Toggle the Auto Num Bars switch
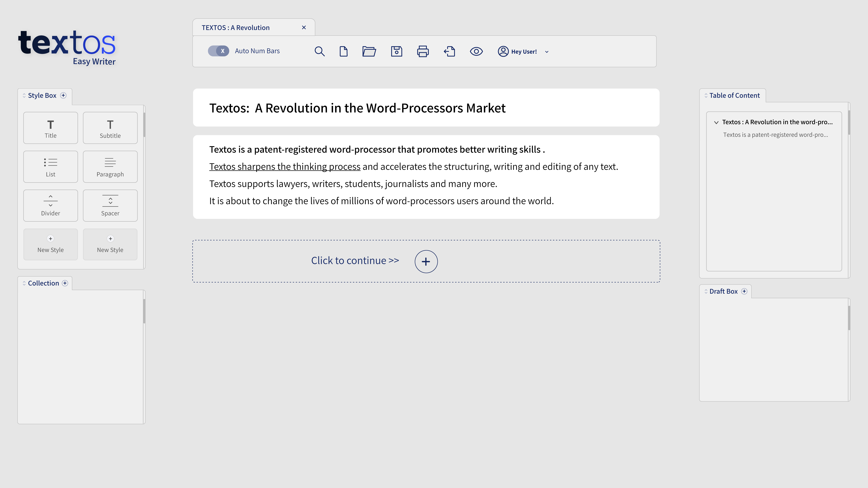The image size is (868, 488). [x=218, y=51]
